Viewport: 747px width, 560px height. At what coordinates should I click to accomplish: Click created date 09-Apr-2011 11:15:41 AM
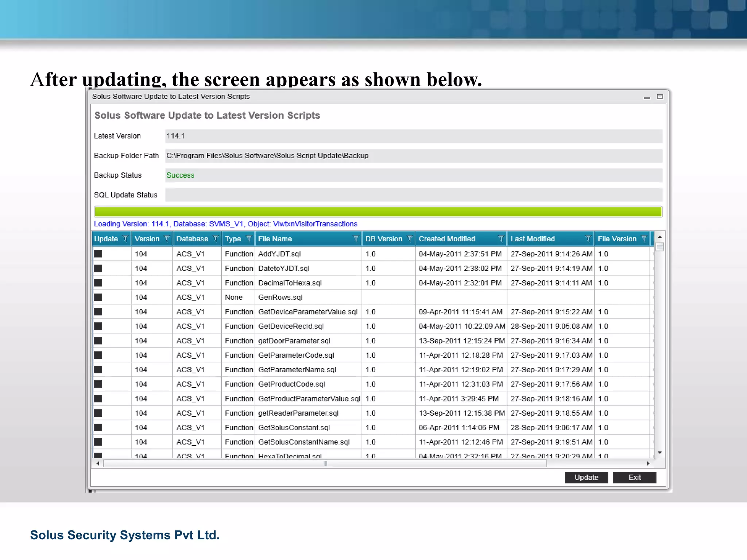(461, 312)
